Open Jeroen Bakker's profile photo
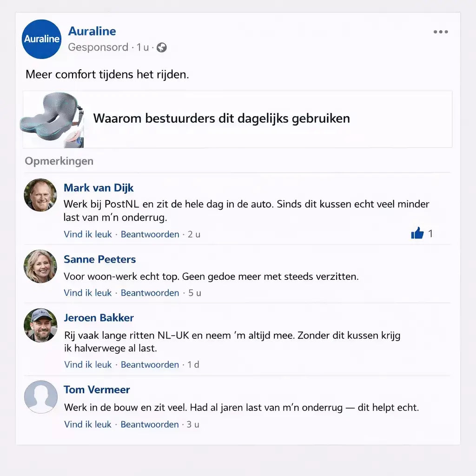This screenshot has width=476, height=476. (x=40, y=325)
